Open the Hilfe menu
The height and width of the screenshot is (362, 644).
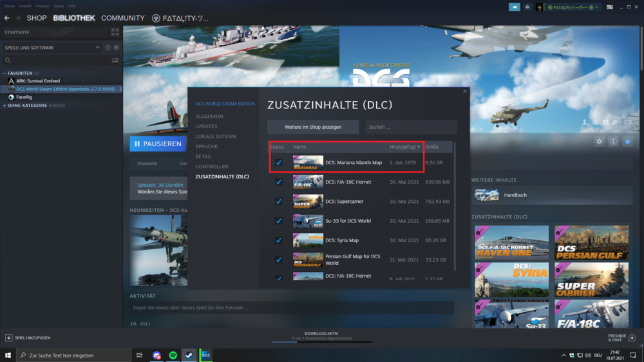[72, 6]
